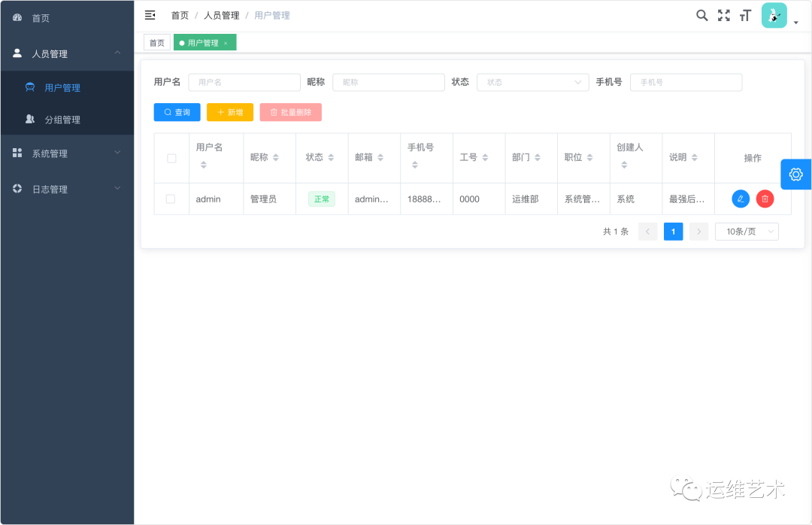The width and height of the screenshot is (812, 525).
Task: Click the blue 查询 search button
Action: tap(177, 111)
